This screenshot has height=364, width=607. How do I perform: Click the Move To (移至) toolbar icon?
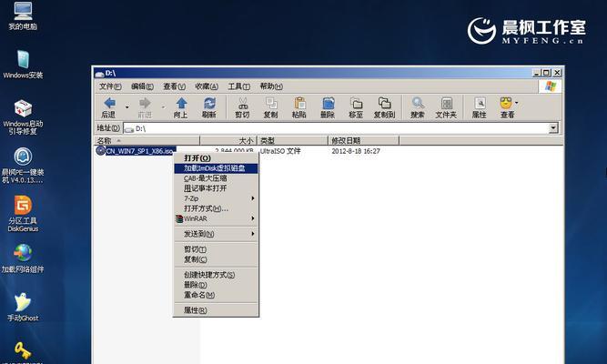[x=356, y=103]
